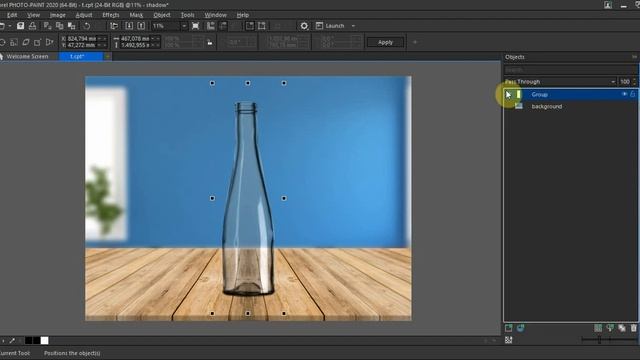Open the zoom level 11% dropdown

184,26
